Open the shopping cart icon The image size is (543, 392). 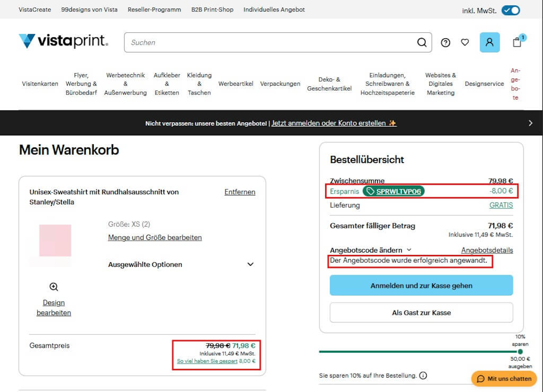(517, 42)
